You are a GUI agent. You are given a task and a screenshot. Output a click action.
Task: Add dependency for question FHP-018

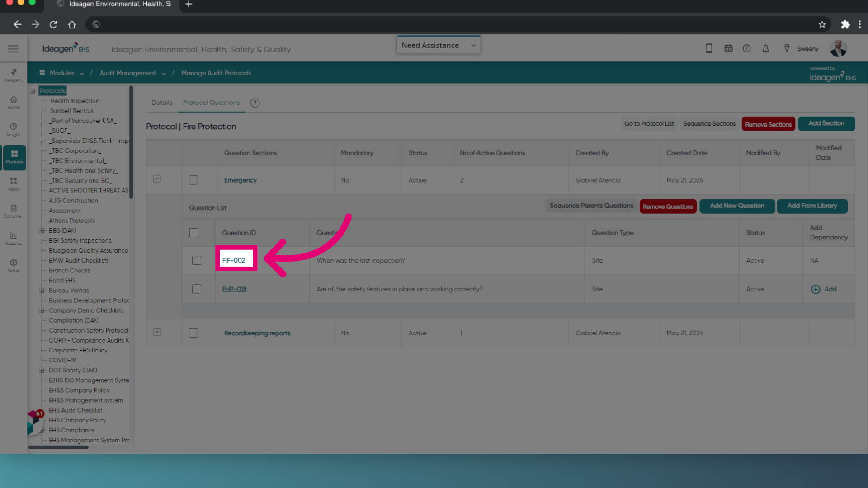point(824,289)
